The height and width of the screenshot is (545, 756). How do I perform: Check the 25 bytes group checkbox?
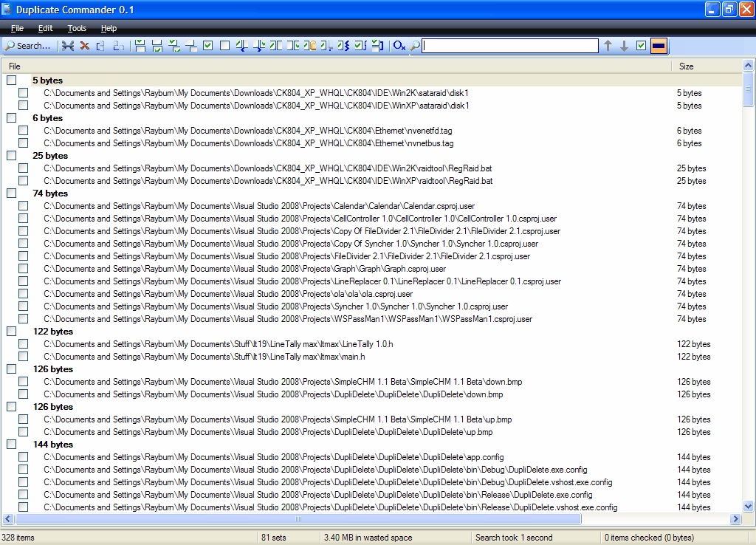[x=12, y=156]
